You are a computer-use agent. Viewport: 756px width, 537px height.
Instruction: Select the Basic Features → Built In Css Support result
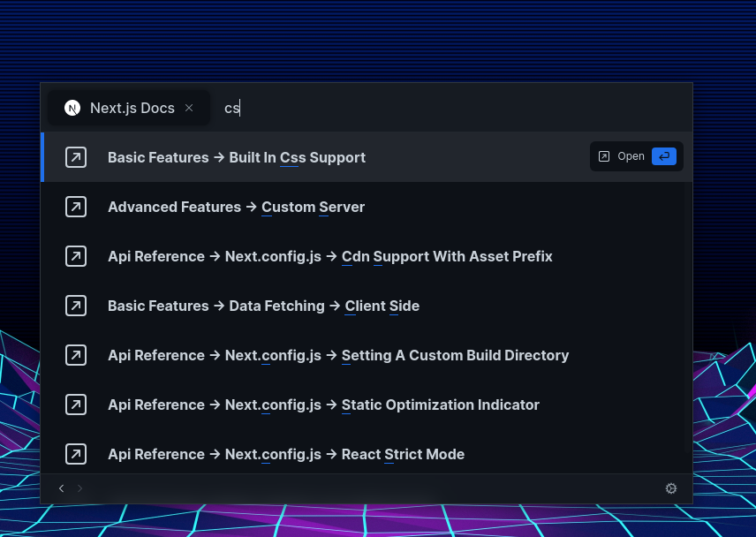point(367,157)
